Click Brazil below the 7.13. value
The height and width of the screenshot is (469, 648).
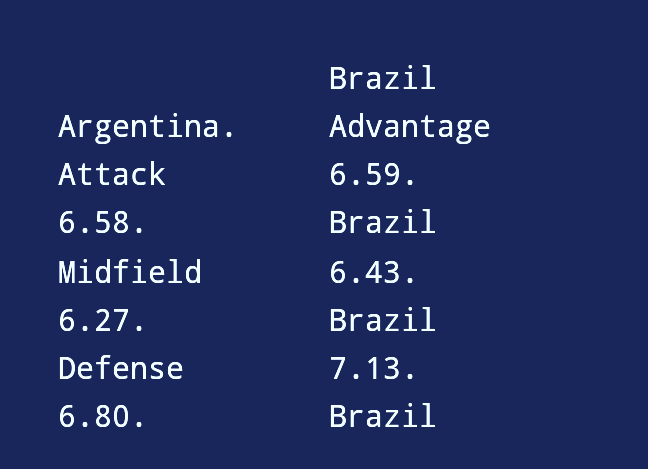(382, 417)
